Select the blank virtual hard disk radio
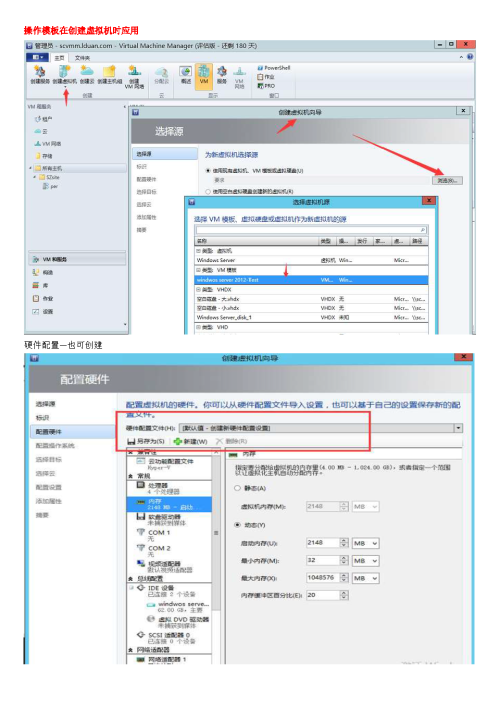500x707 pixels. click(x=208, y=191)
